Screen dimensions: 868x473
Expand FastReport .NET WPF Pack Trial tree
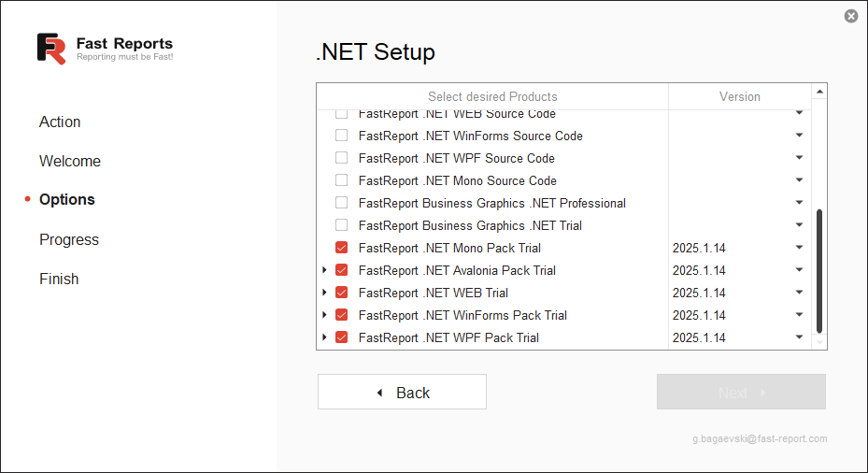coord(324,337)
